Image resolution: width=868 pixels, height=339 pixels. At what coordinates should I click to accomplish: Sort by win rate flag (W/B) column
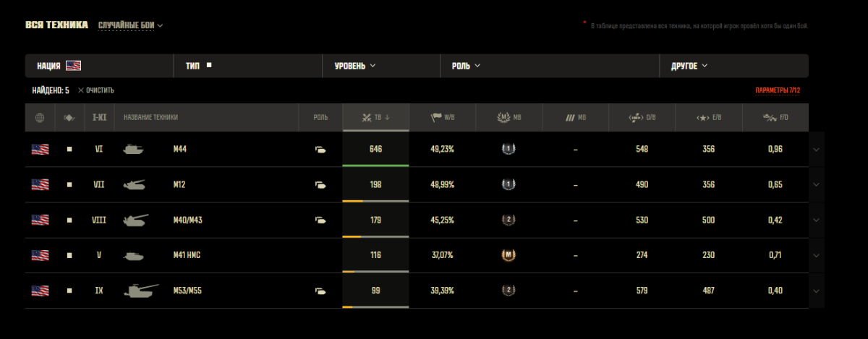tap(443, 117)
